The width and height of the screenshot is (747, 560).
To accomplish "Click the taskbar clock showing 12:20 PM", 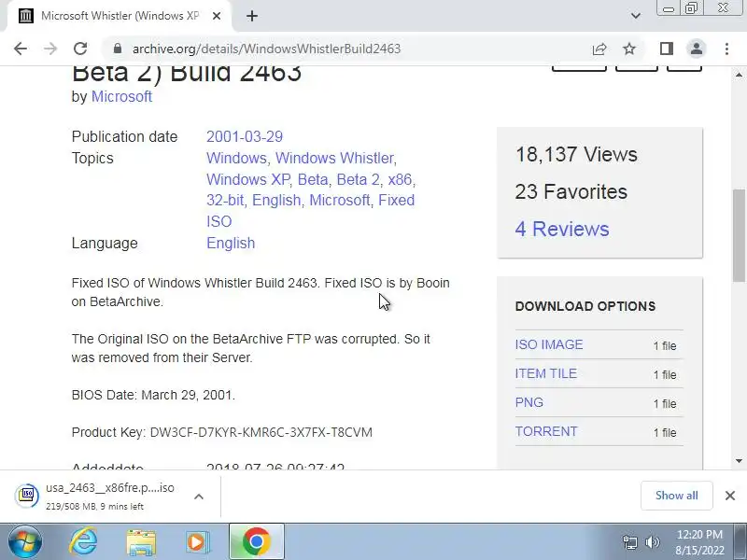I will pyautogui.click(x=699, y=542).
